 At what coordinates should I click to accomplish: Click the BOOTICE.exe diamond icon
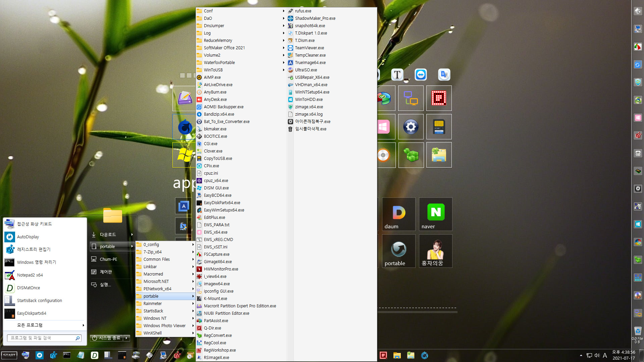point(199,136)
